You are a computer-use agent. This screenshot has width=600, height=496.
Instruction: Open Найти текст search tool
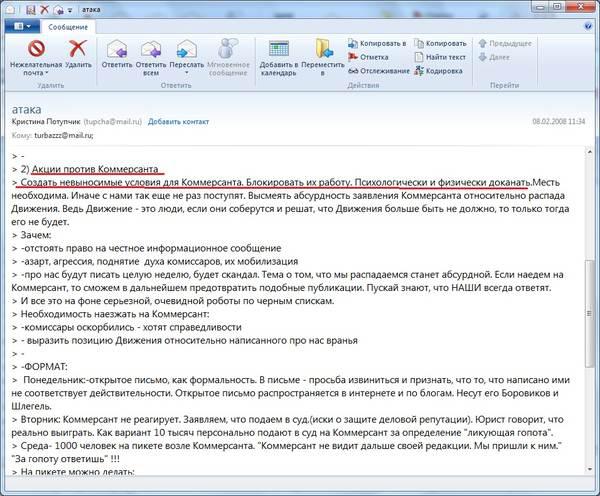[440, 57]
